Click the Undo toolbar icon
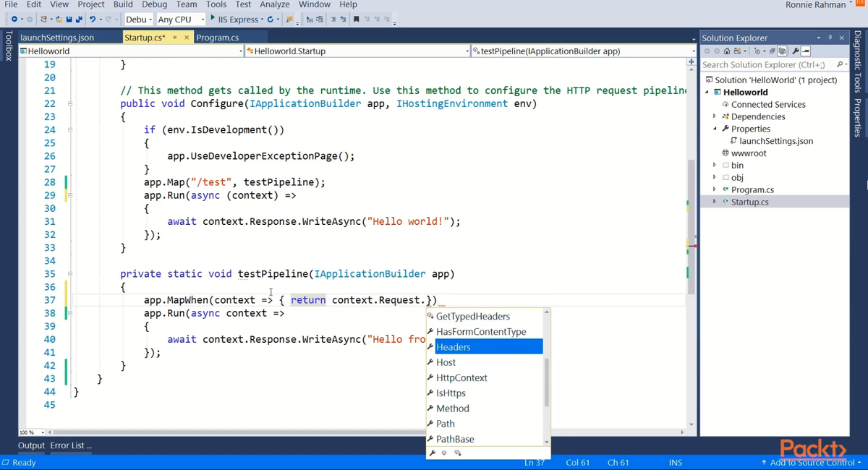This screenshot has height=470, width=868. click(93, 19)
